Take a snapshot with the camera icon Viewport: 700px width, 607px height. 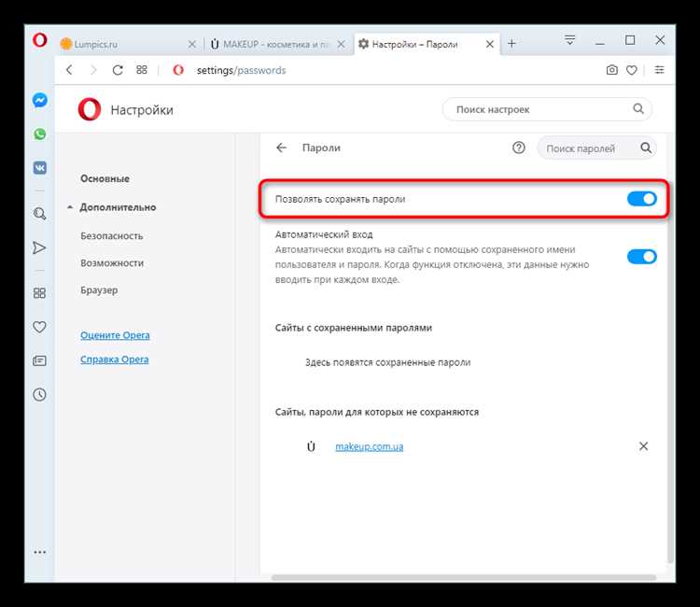coord(612,70)
